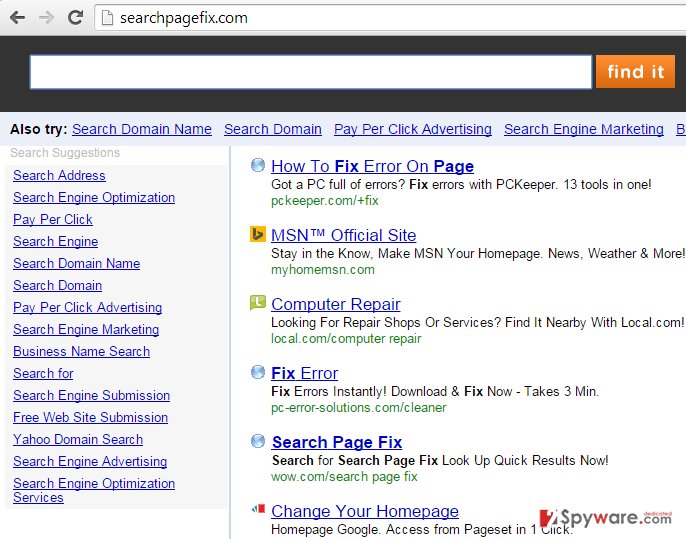Open Also try: Pay Per Click Advertising

pyautogui.click(x=413, y=129)
